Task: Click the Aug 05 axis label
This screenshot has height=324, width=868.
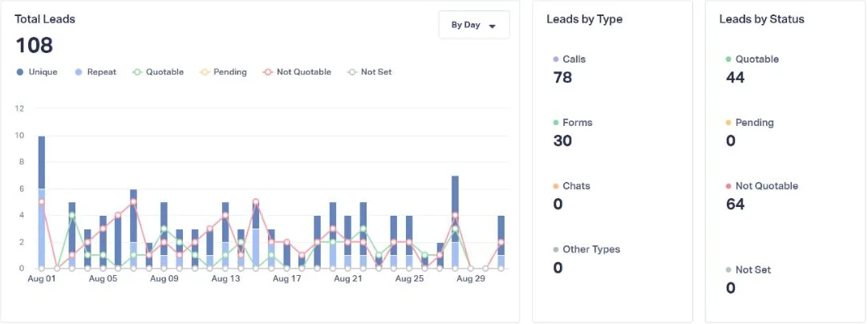Action: [103, 278]
